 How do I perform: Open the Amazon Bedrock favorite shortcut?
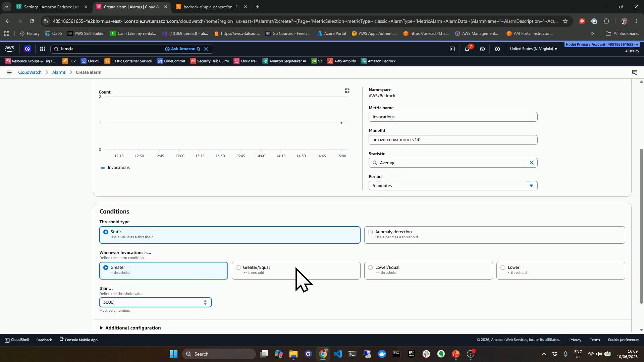[378, 61]
